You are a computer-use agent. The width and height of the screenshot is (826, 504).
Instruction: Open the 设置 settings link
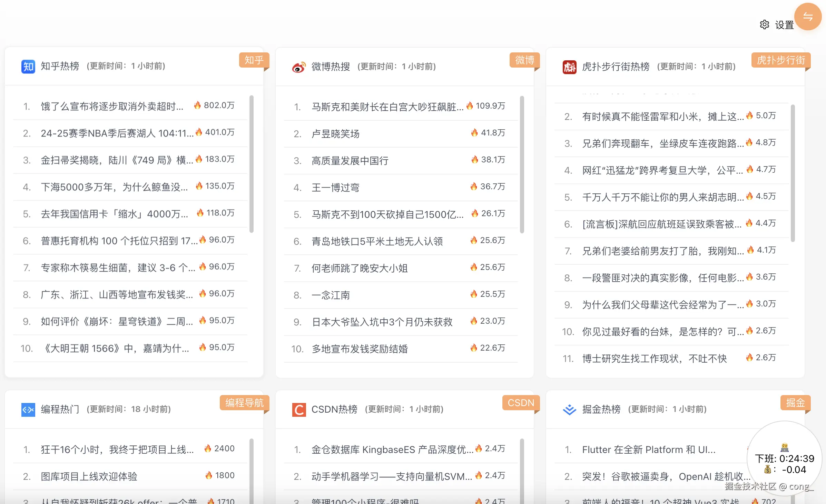(x=784, y=25)
